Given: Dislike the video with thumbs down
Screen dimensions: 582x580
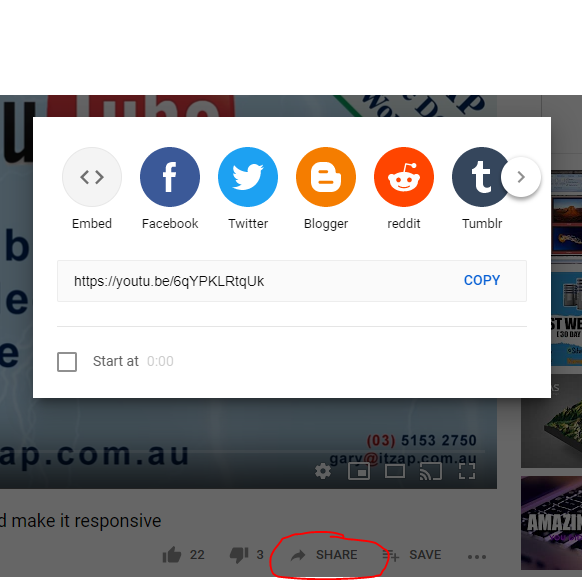Looking at the screenshot, I should 239,555.
